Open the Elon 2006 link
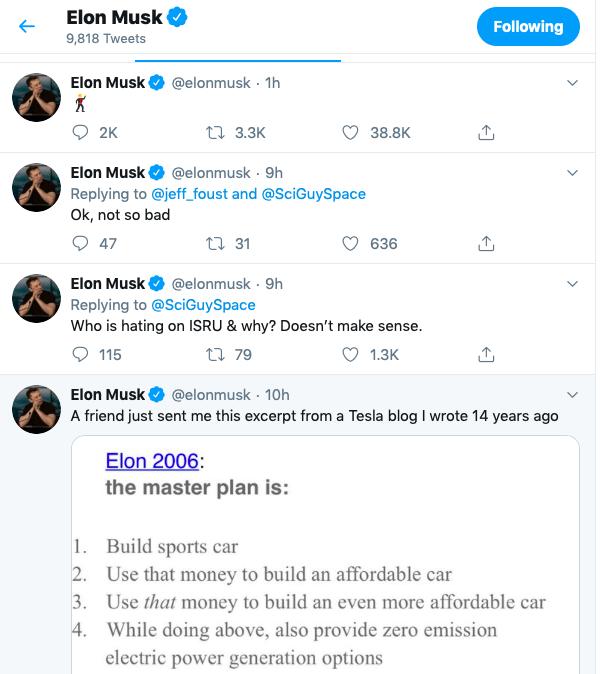 [x=152, y=461]
